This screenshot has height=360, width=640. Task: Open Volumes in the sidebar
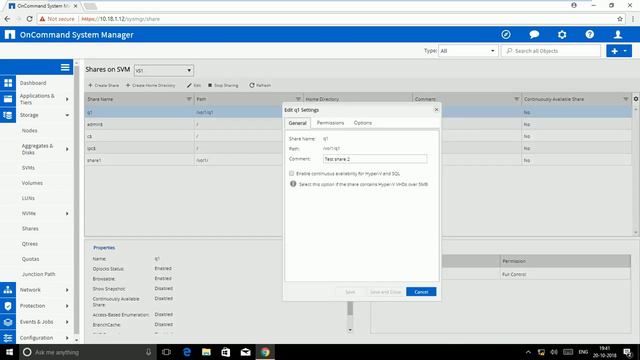click(32, 183)
